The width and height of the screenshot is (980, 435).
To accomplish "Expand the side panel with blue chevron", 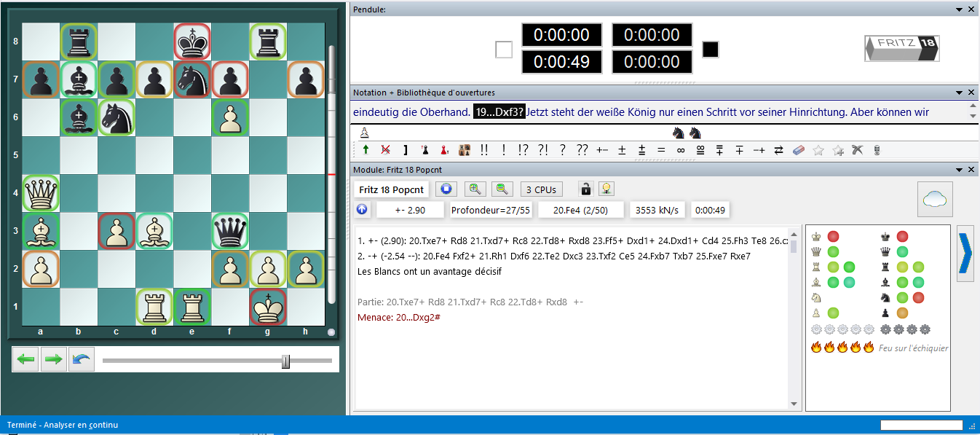I will click(x=965, y=253).
